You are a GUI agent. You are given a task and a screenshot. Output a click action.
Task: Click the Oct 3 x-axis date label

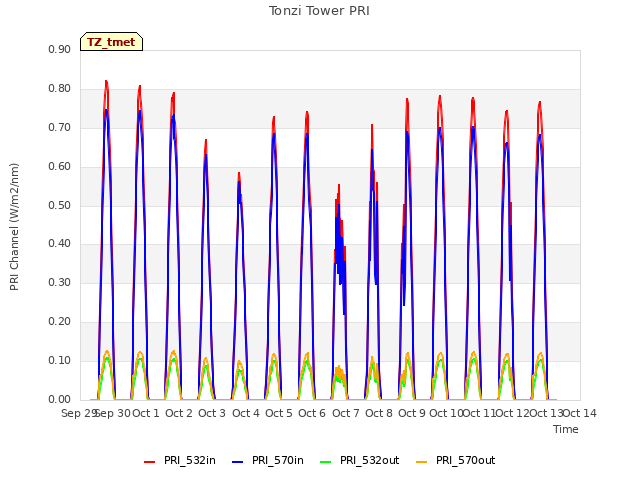tap(212, 413)
